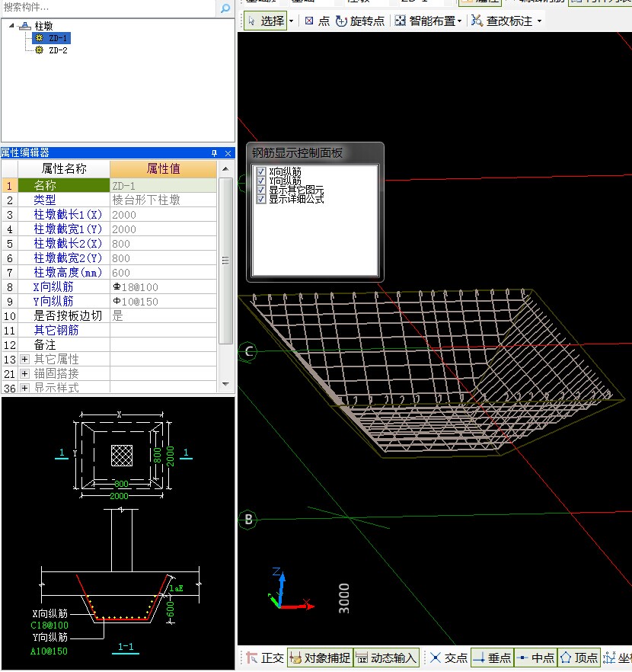The image size is (632, 672).
Task: Activate the 点 point placement tool
Action: (317, 21)
